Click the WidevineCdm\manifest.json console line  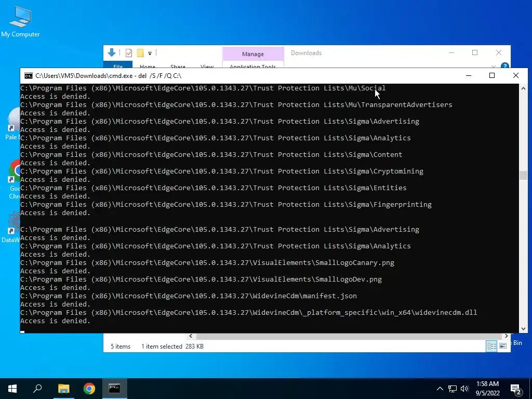pos(188,296)
